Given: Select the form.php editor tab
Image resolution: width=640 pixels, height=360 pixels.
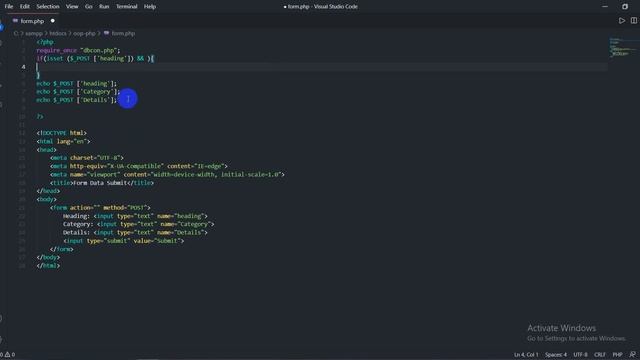Looking at the screenshot, I should (32, 21).
